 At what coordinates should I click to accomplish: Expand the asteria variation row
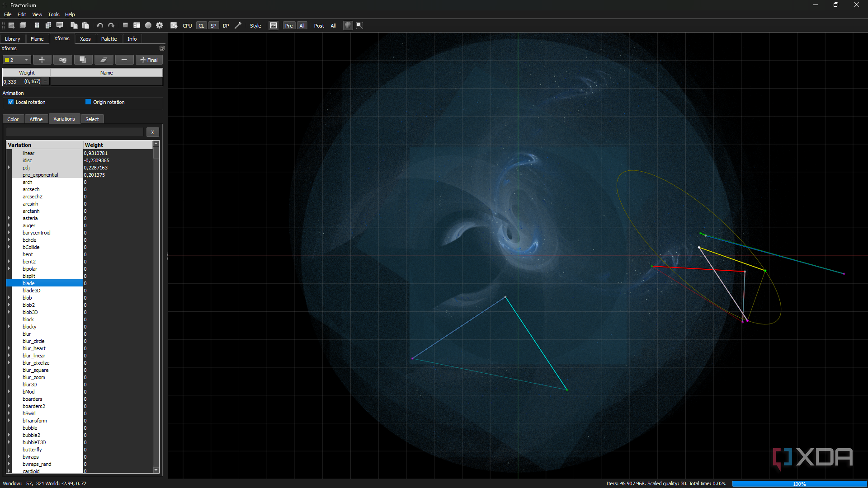pos(9,218)
